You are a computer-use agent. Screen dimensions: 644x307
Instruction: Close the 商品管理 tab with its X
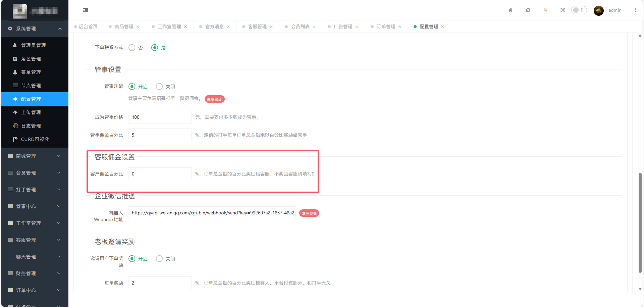click(138, 27)
